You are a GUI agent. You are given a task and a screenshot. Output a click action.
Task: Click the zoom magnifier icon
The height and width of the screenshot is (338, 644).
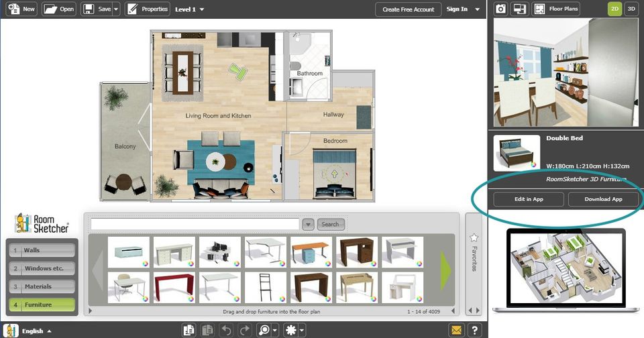(x=264, y=330)
